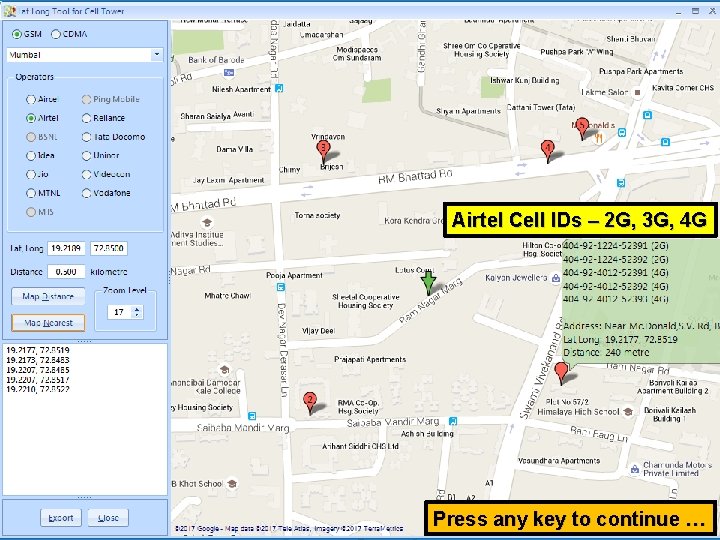This screenshot has height=540, width=720.
Task: Choose the Idea operator
Action: pos(31,156)
